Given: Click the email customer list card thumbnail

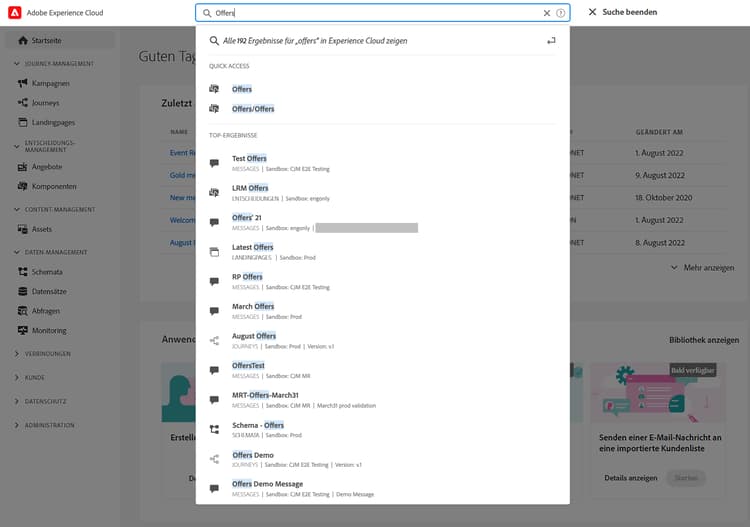Looking at the screenshot, I should click(659, 392).
